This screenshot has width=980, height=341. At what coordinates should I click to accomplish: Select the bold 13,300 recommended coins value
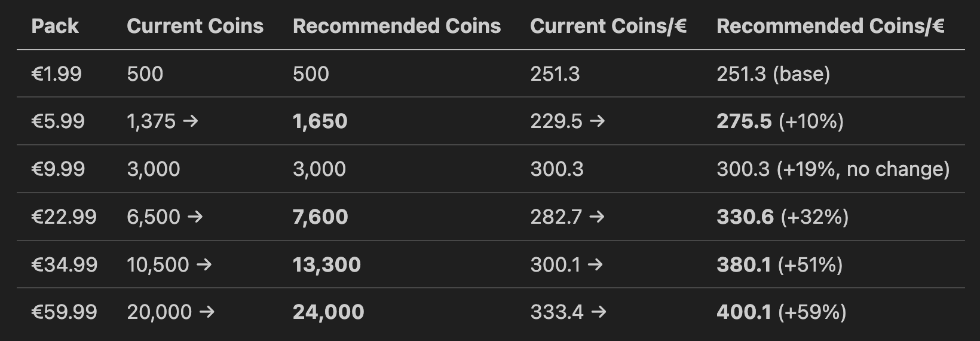pyautogui.click(x=327, y=264)
